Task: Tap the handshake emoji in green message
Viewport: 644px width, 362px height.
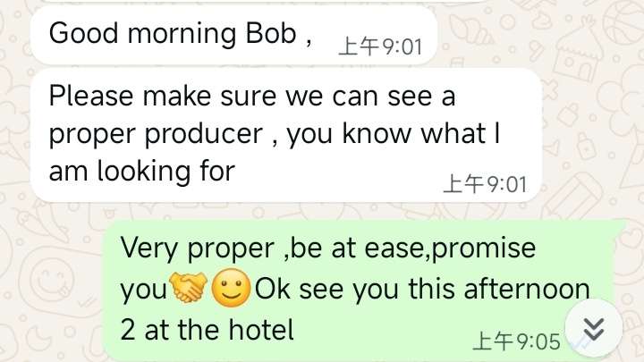Action: pos(189,287)
